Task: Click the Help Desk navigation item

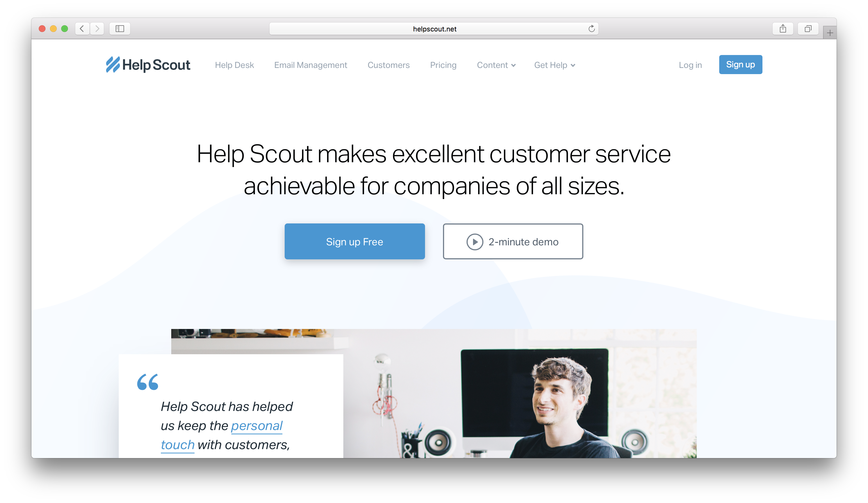Action: 235,65
